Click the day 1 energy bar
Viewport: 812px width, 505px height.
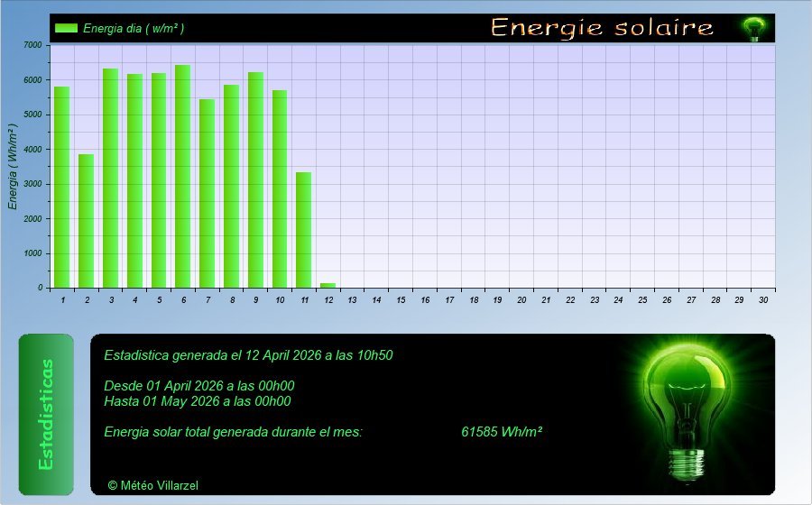click(62, 188)
